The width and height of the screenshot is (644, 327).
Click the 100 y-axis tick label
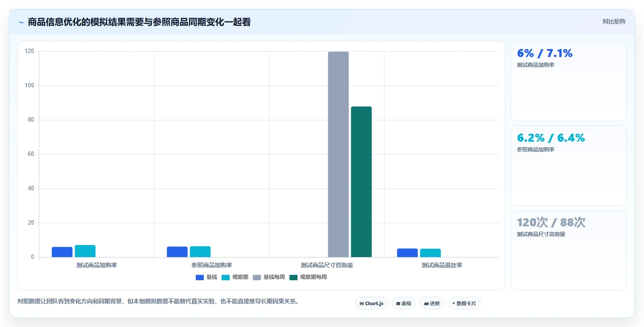point(29,86)
